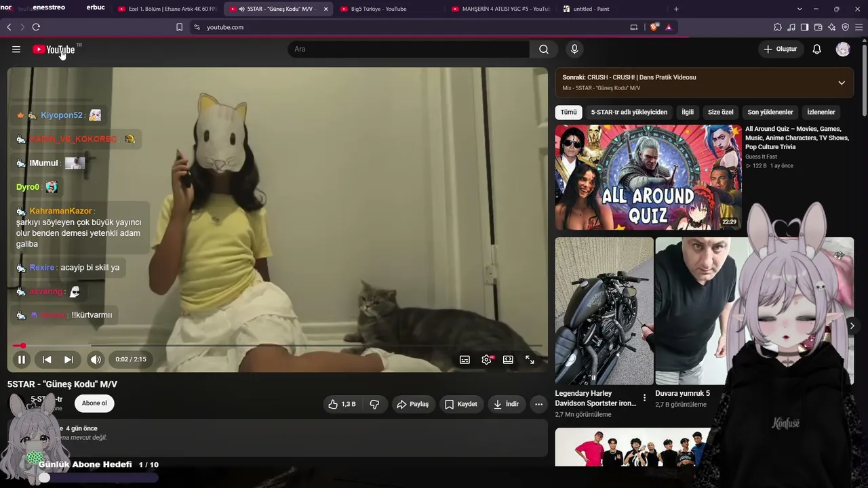The height and width of the screenshot is (488, 868).
Task: Toggle the browser sidebar panel
Action: click(x=805, y=27)
